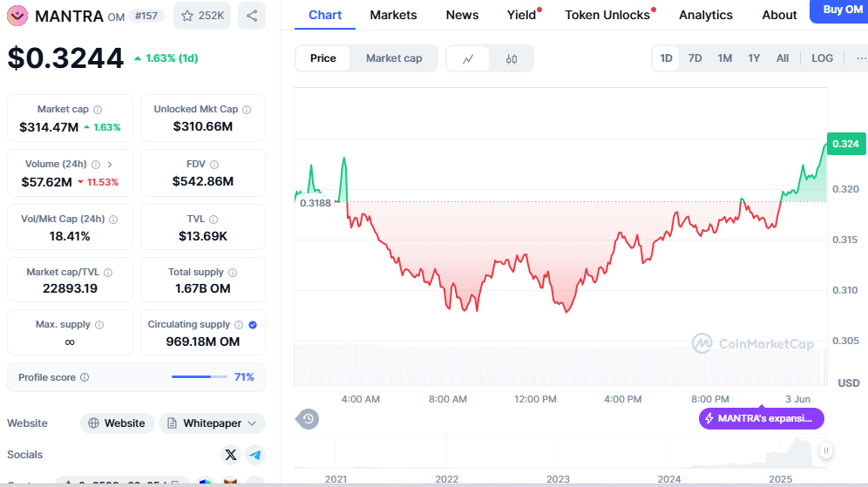
Task: Open the chart's more options ellipsis menu
Action: pyautogui.click(x=860, y=58)
